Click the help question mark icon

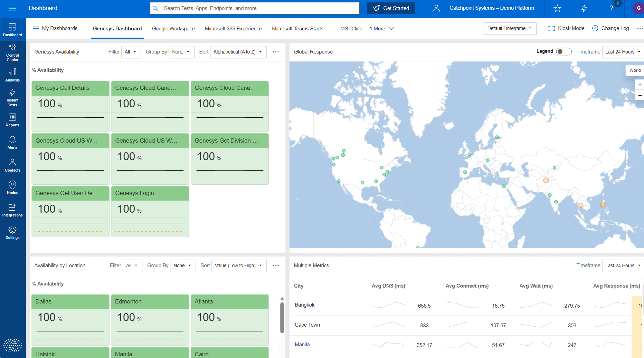click(x=611, y=8)
